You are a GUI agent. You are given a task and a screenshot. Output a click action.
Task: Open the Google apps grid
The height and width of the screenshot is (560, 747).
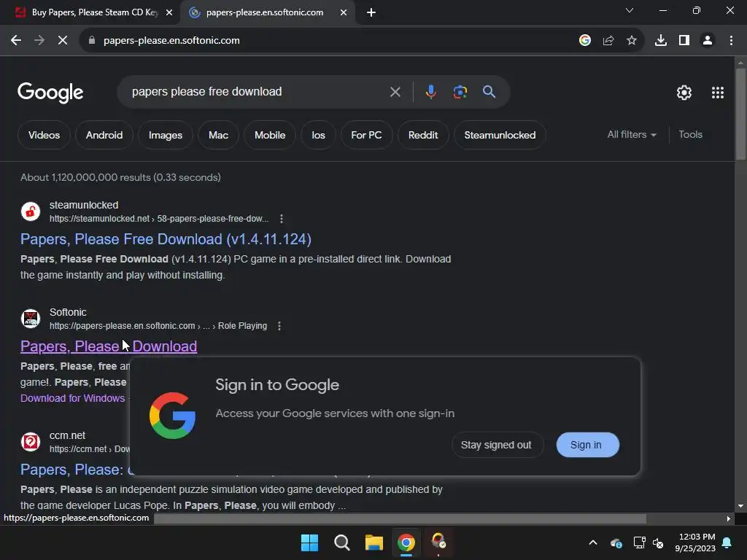[718, 93]
